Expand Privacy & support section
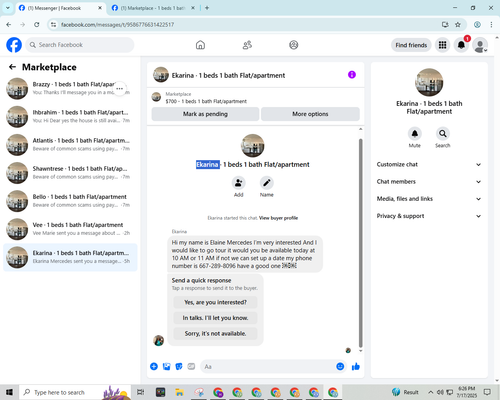This screenshot has height=400, width=500. coord(429,216)
